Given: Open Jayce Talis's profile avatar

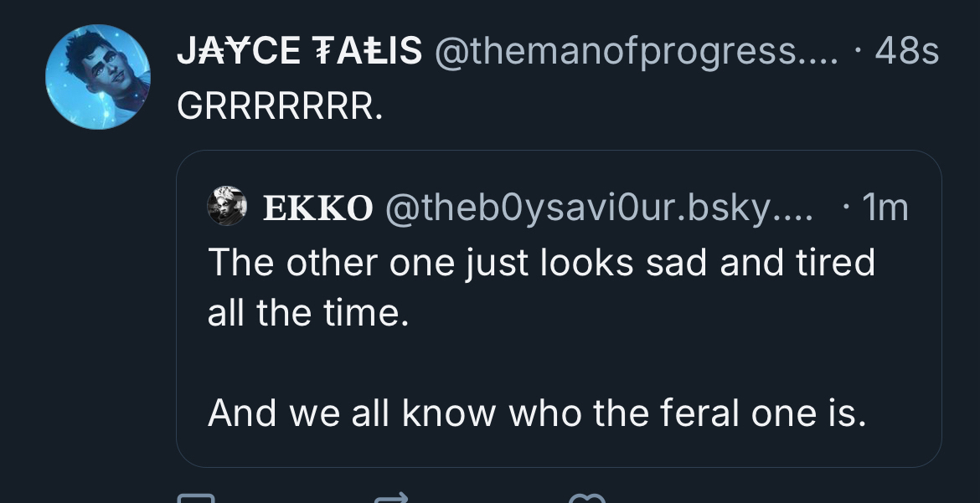Looking at the screenshot, I should click(x=97, y=77).
